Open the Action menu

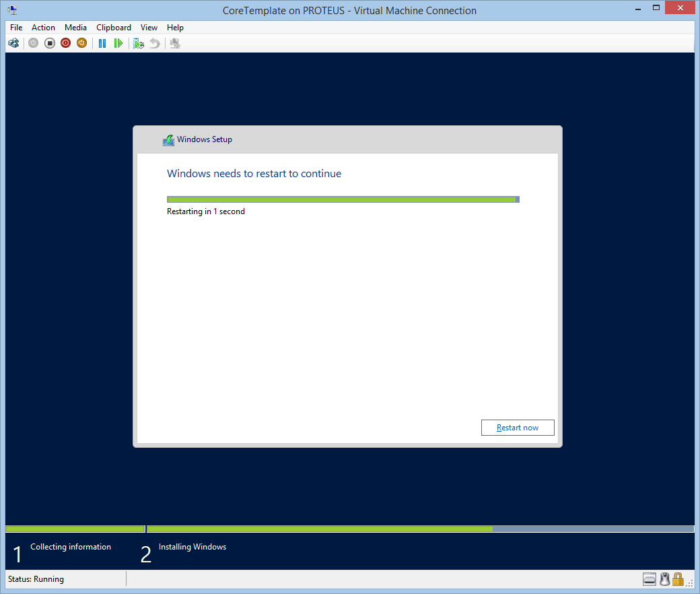tap(43, 28)
